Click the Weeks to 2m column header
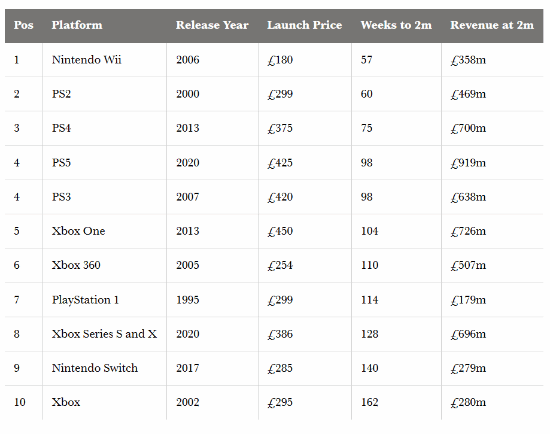 coord(396,25)
